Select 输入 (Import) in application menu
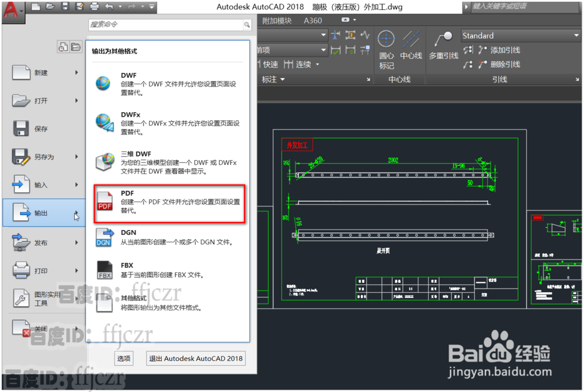 45,185
